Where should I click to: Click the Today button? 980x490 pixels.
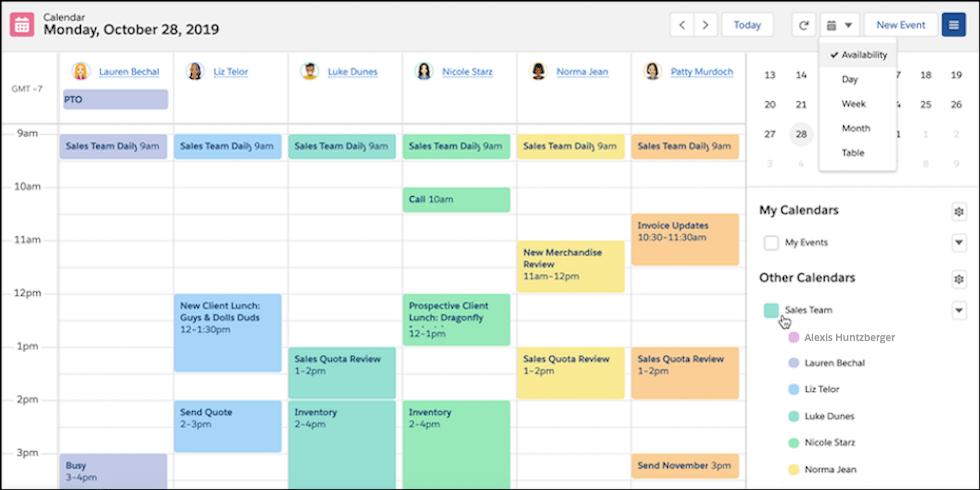pos(748,25)
